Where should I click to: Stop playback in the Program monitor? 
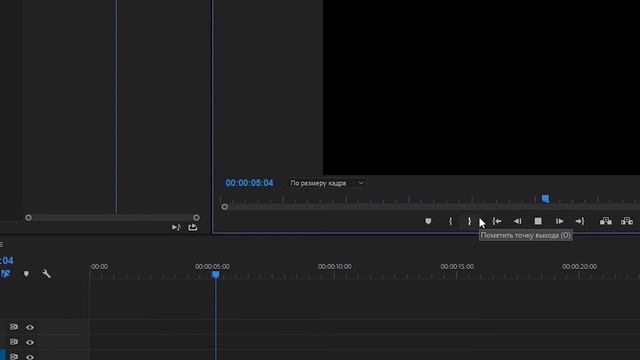tap(538, 221)
